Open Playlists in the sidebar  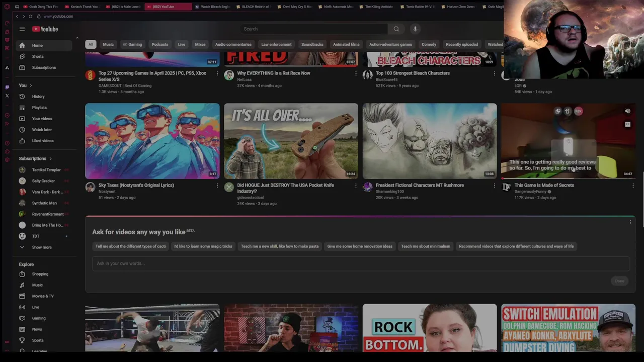pyautogui.click(x=43, y=108)
